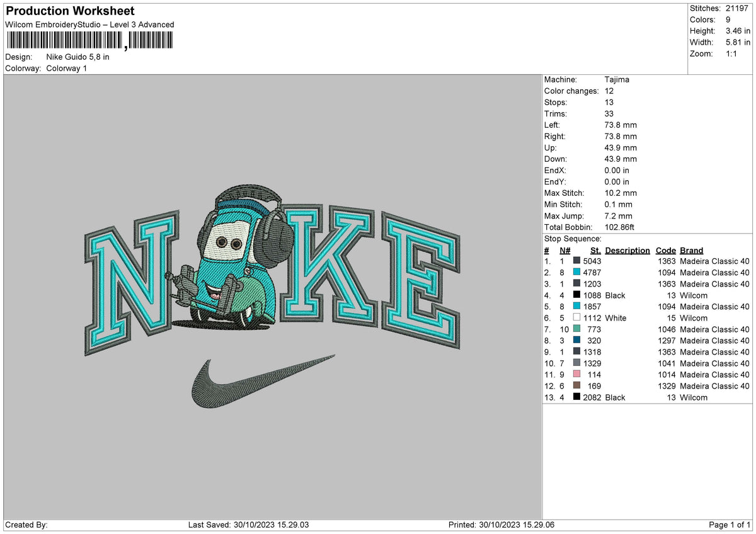Click the Max Stitch value '10.2 mm'

click(x=621, y=193)
